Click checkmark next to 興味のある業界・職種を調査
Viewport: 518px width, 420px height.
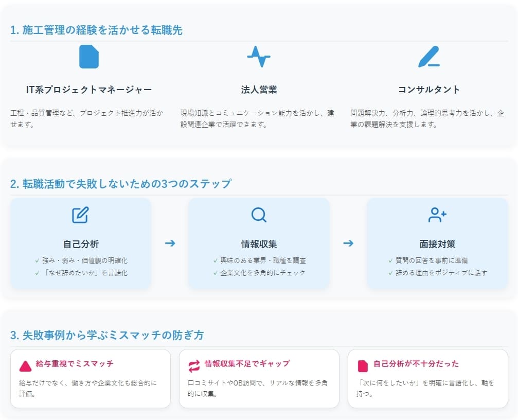tap(216, 261)
